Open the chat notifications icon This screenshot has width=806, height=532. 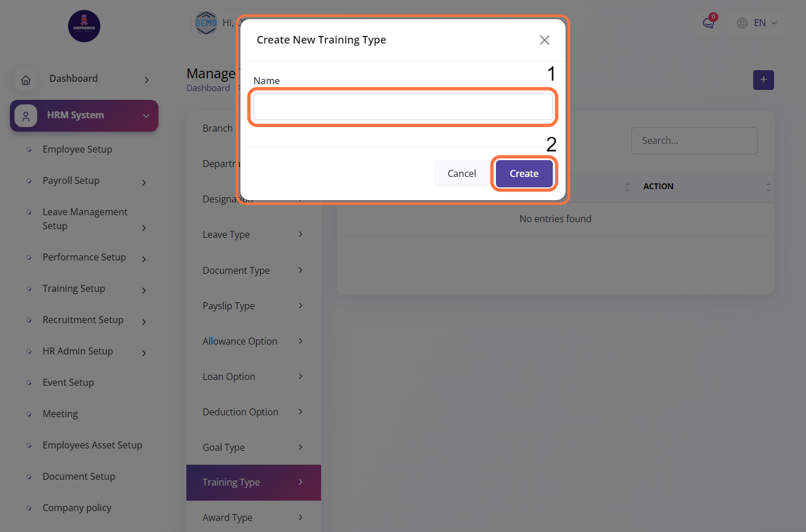[x=708, y=23]
